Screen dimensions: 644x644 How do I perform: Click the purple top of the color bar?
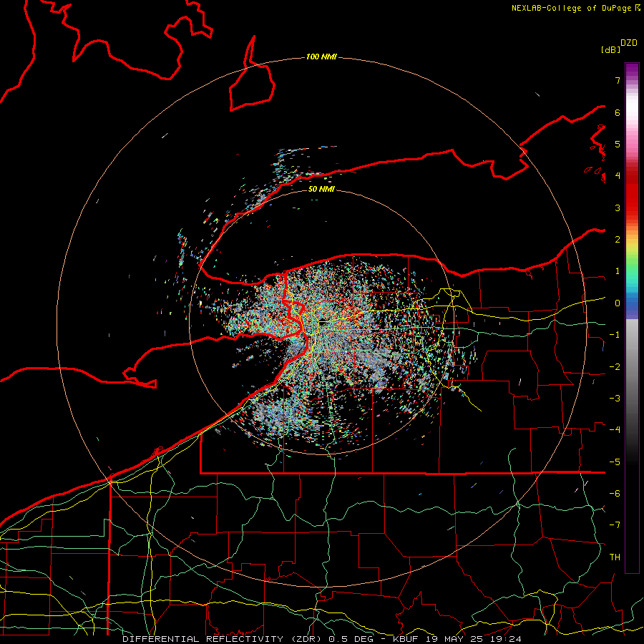point(632,71)
